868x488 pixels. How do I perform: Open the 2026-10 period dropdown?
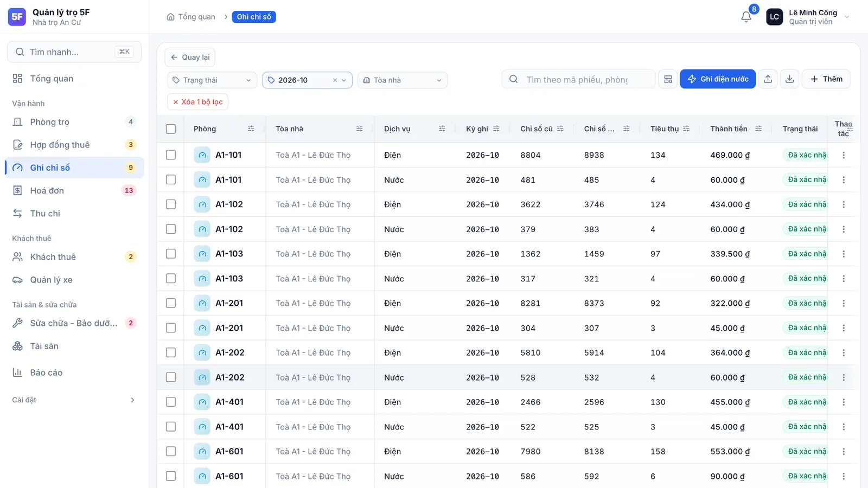click(x=307, y=80)
